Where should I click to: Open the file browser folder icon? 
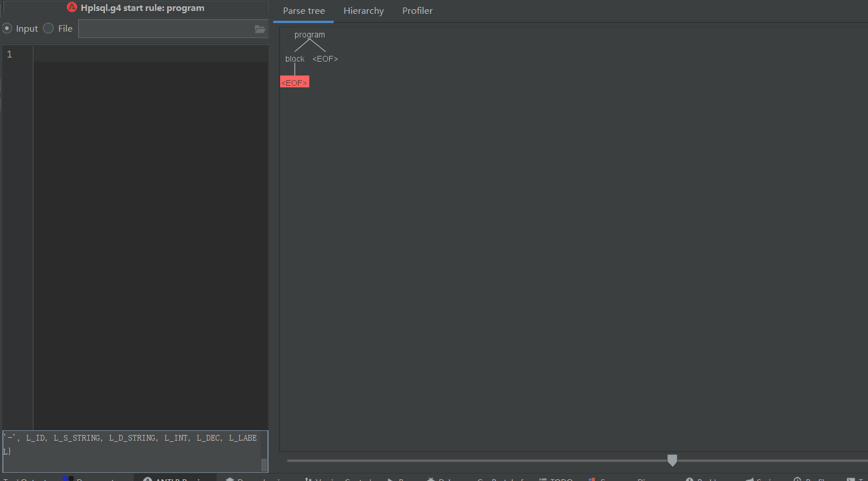(x=260, y=29)
